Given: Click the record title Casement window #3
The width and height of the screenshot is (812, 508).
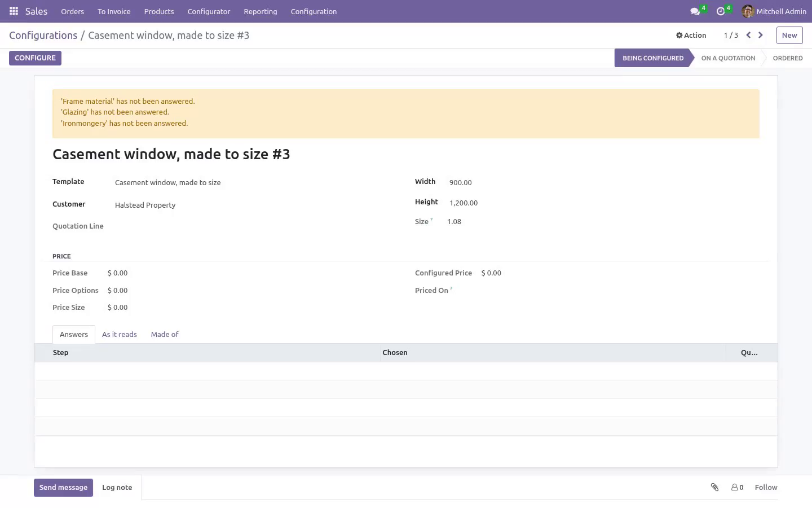Looking at the screenshot, I should coord(171,154).
